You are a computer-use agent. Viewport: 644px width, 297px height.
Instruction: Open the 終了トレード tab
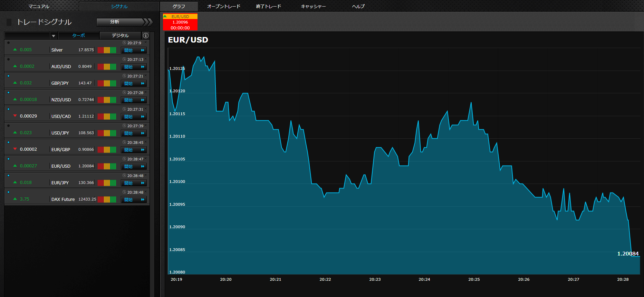269,6
